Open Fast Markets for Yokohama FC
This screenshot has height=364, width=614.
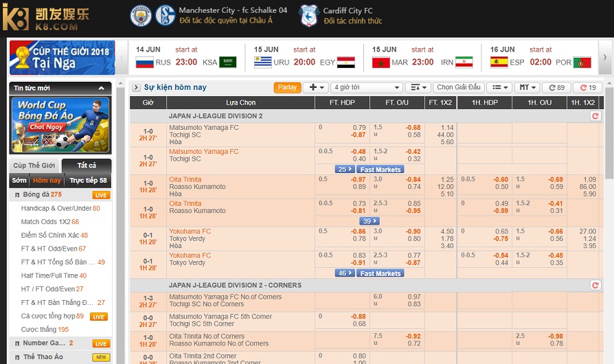[x=380, y=273]
